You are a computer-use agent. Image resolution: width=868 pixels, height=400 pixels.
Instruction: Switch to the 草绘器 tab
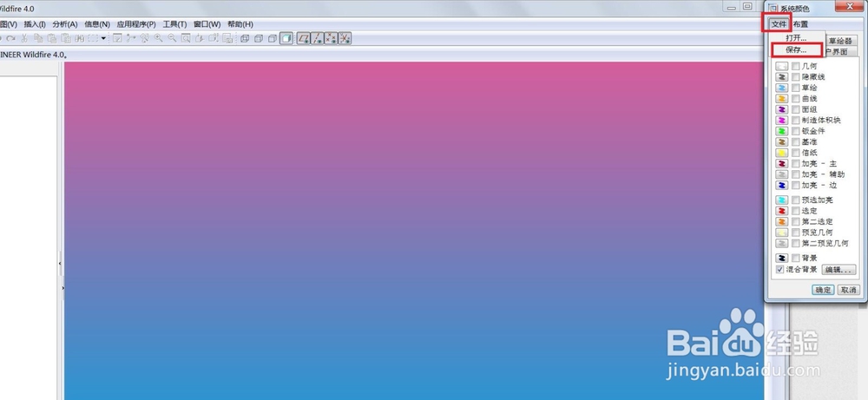(841, 41)
